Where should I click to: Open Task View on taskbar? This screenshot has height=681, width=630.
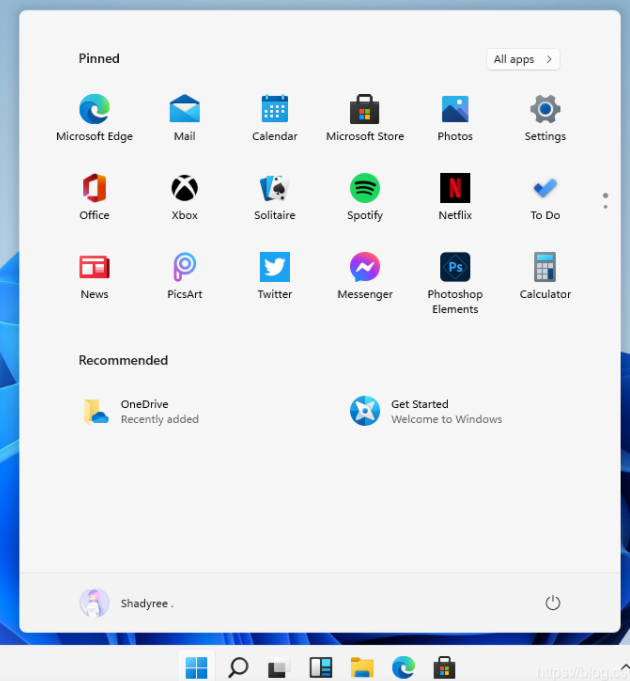[279, 667]
